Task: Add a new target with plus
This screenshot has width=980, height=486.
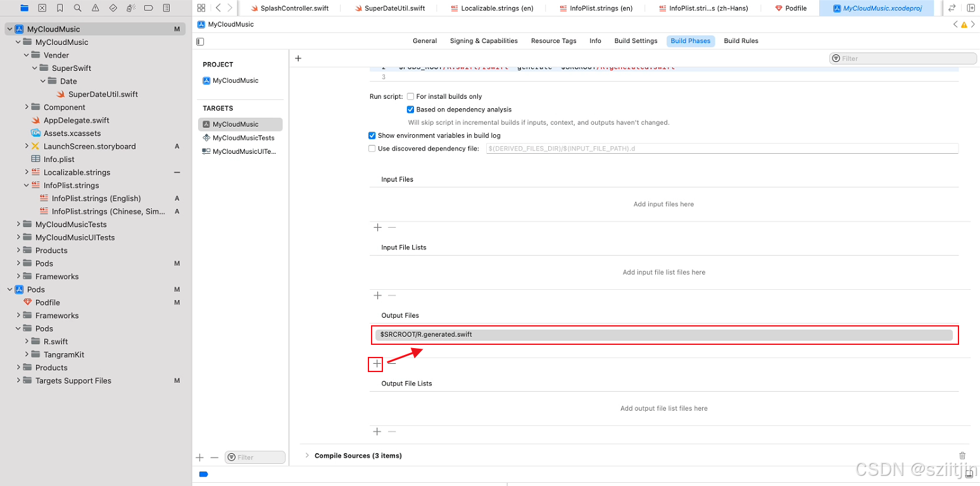Action: click(x=200, y=457)
